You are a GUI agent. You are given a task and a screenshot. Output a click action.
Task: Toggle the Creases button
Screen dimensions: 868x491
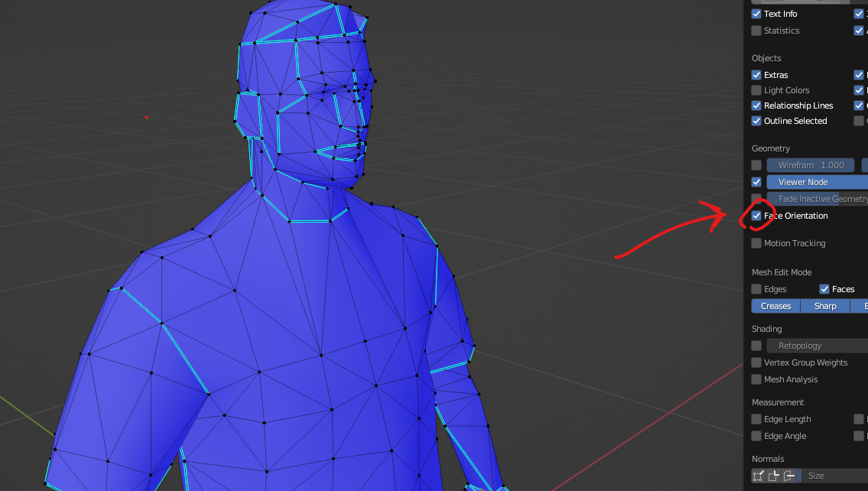tap(775, 306)
